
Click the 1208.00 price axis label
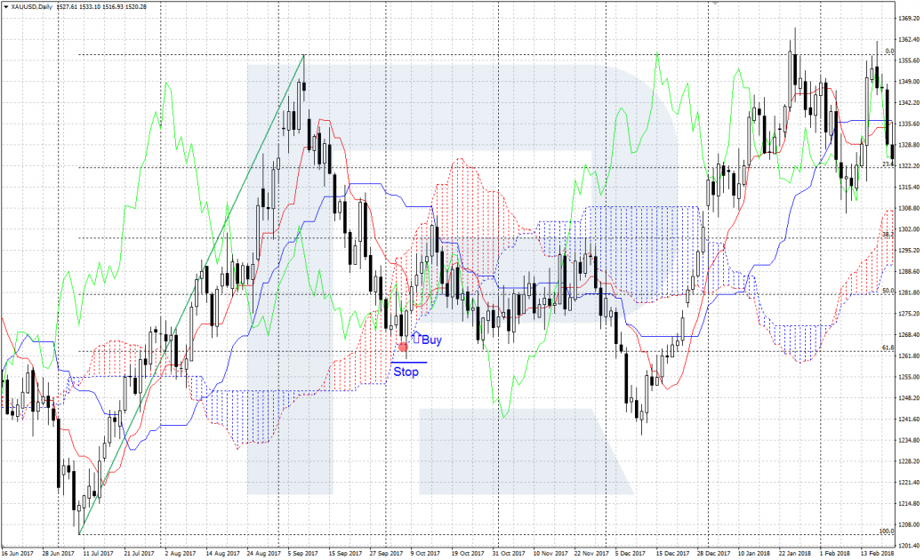(x=910, y=524)
